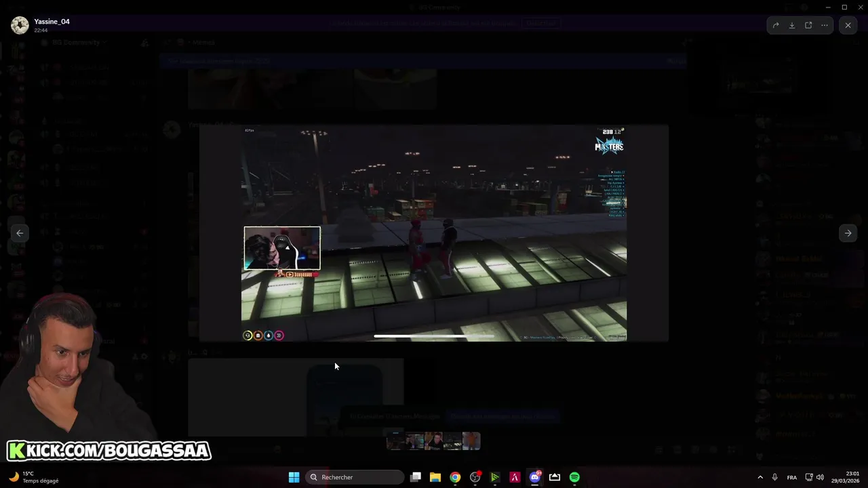
Task: Go to the previous image arrow
Action: click(20, 232)
